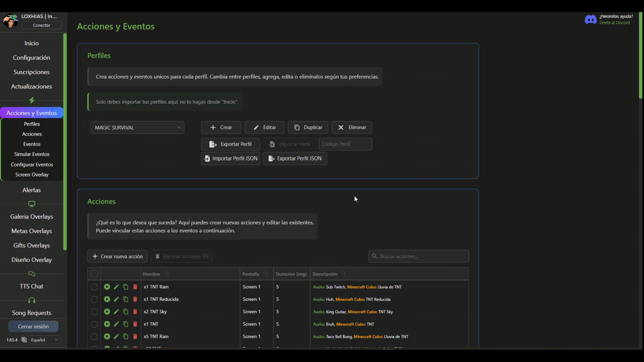Viewport: 644px width, 362px height.
Task: Select all actions header checkbox
Action: (x=95, y=274)
